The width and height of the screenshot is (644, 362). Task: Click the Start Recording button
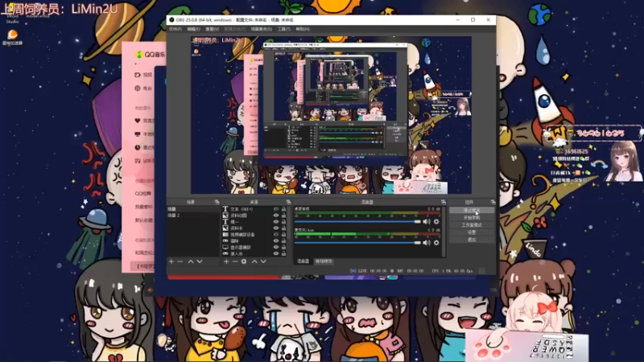click(x=472, y=217)
